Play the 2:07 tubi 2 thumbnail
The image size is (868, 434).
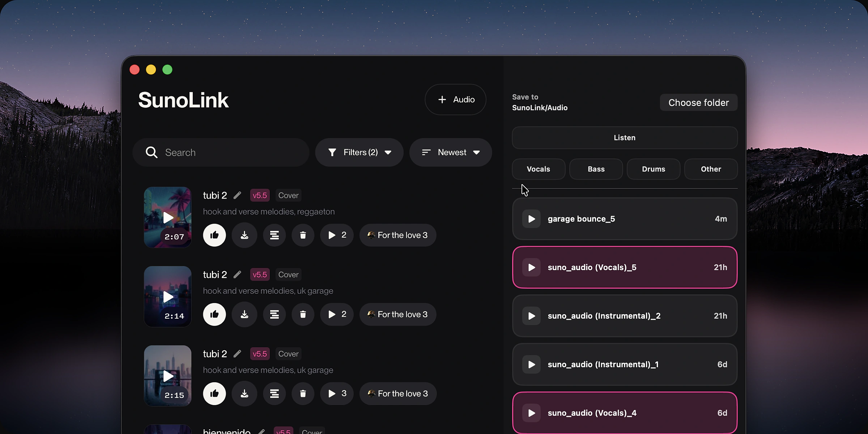[168, 217]
